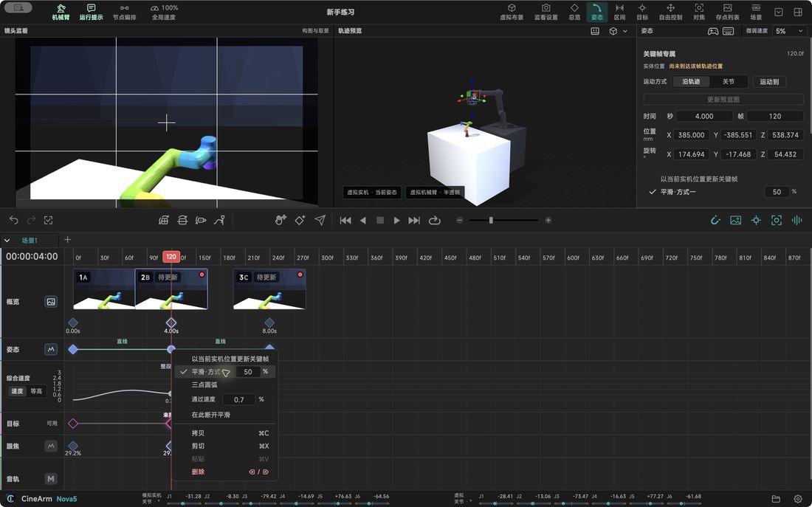Screen dimensions: 812x507
Task: Click the redo arrow icon
Action: tap(31, 220)
